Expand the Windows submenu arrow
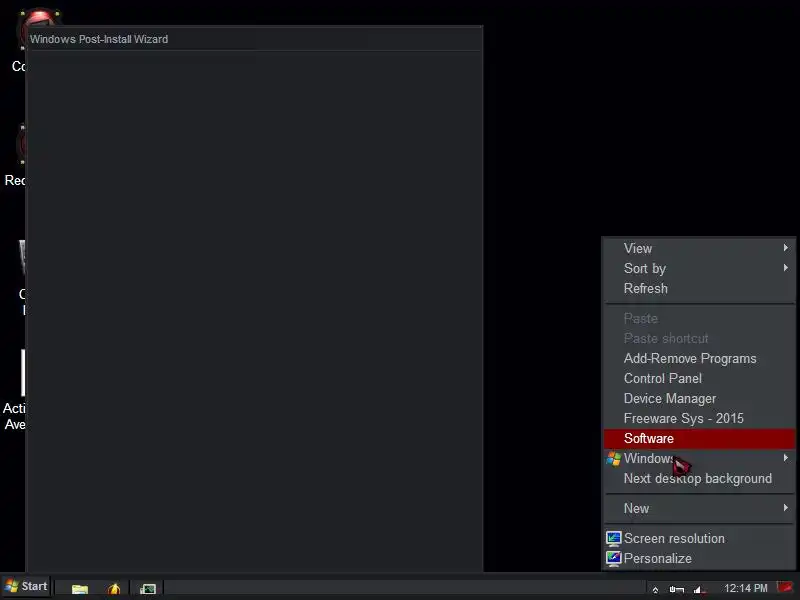The width and height of the screenshot is (800, 600). pos(786,458)
